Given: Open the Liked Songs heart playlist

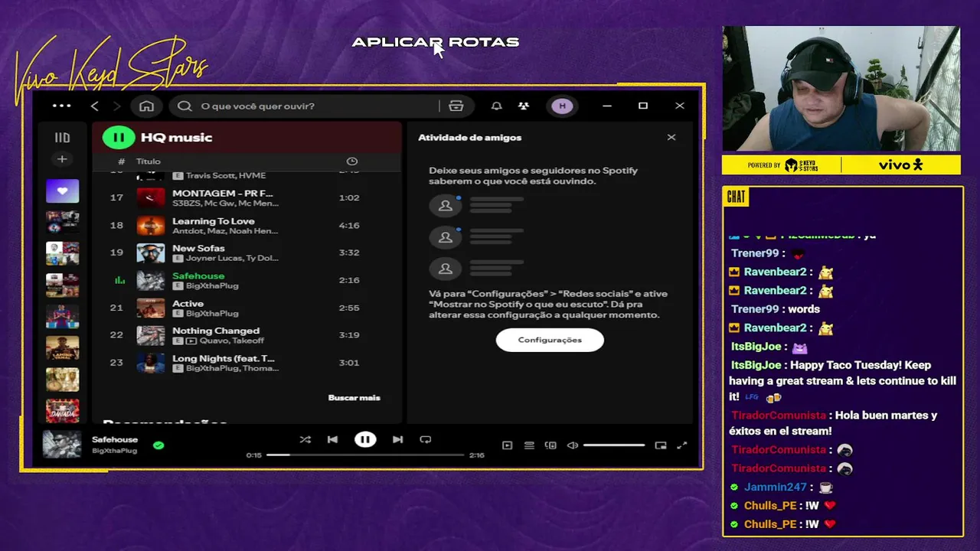Looking at the screenshot, I should pyautogui.click(x=62, y=191).
